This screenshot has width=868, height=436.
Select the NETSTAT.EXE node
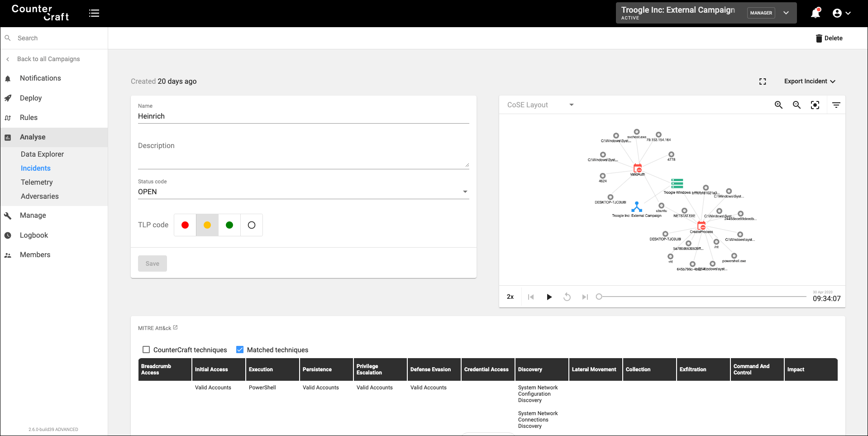point(684,211)
